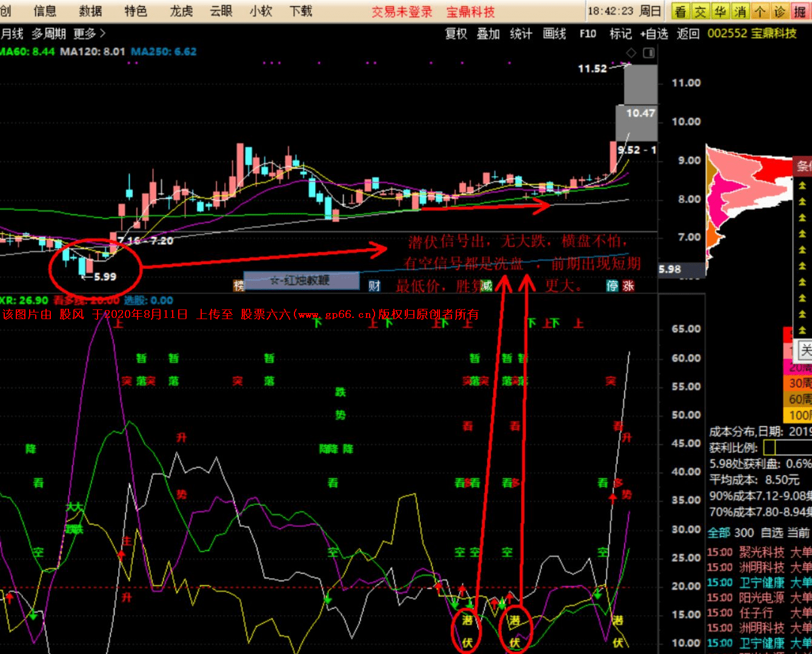Click the MA120: 8.01 indicator label
Image resolution: width=812 pixels, height=654 pixels.
93,52
